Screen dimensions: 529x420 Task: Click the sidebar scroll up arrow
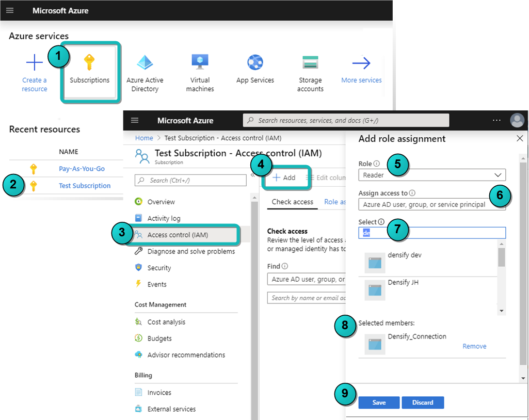tap(254, 197)
